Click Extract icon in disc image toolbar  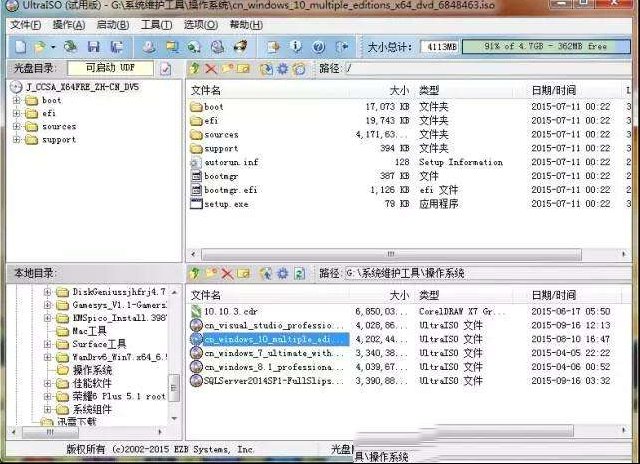(266, 69)
